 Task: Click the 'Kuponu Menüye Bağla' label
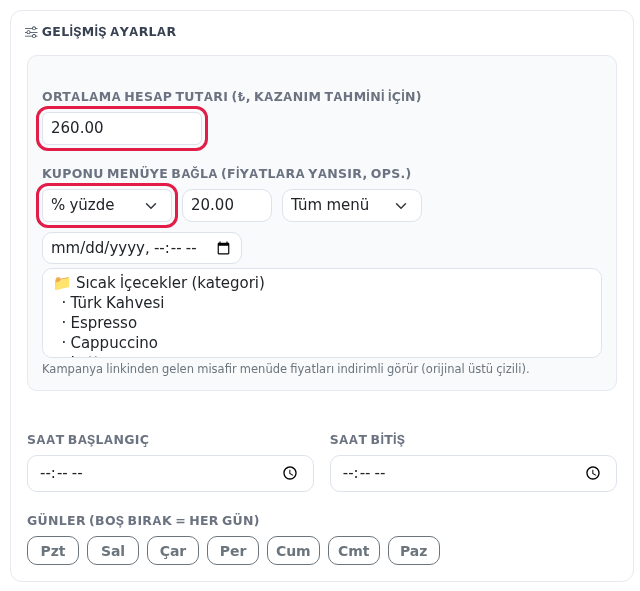(227, 173)
